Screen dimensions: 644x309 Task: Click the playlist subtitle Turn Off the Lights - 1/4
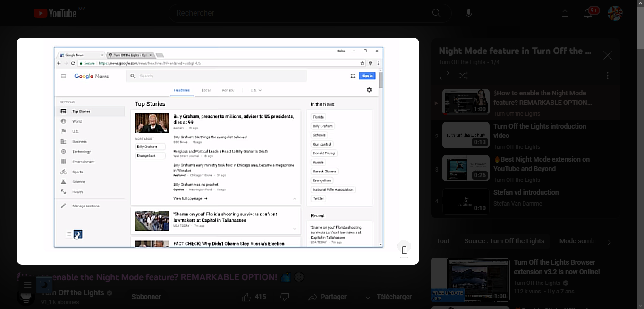click(469, 62)
